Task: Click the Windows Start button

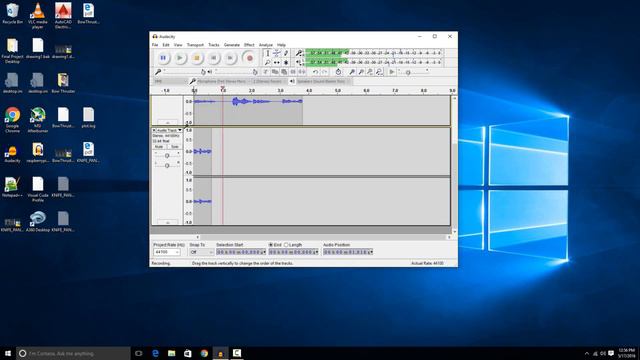Action: click(x=8, y=353)
